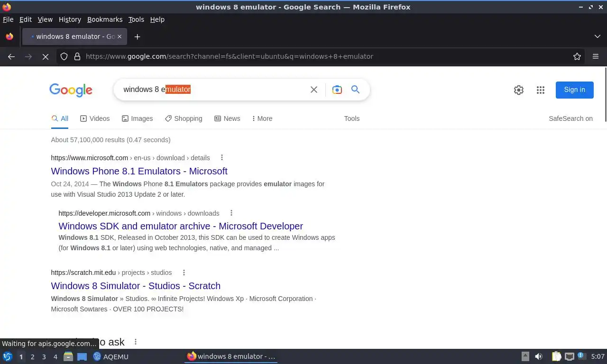607x364 pixels.
Task: Open Google quick settings gear
Action: pos(519,90)
